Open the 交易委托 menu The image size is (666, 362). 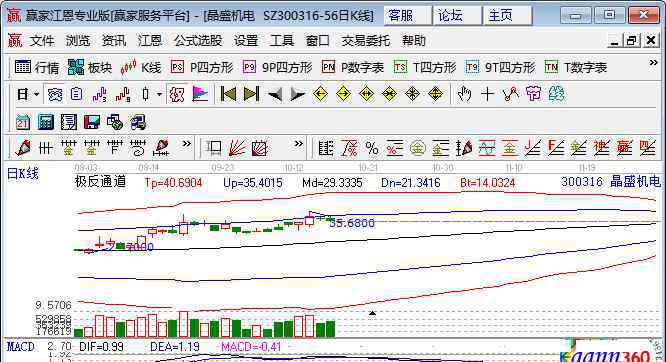(366, 41)
